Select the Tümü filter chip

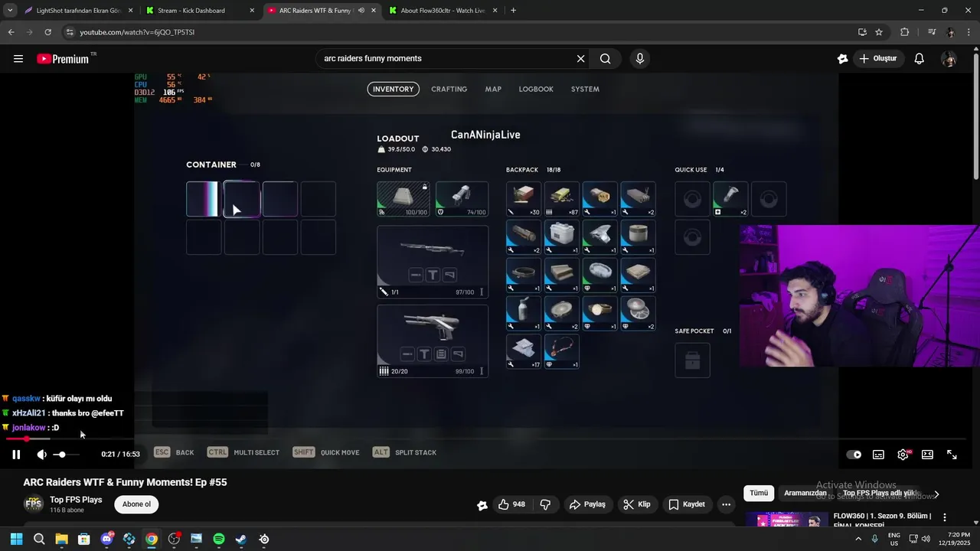coord(759,494)
